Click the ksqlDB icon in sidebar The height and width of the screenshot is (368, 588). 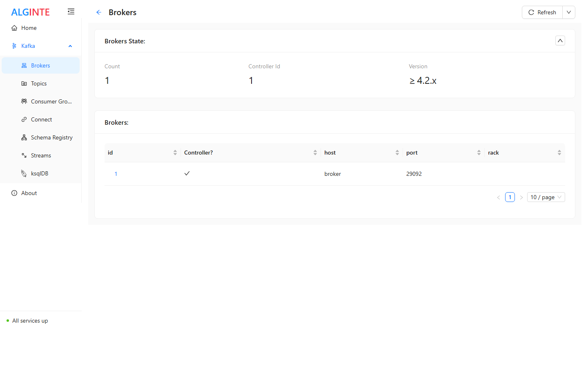click(x=24, y=173)
